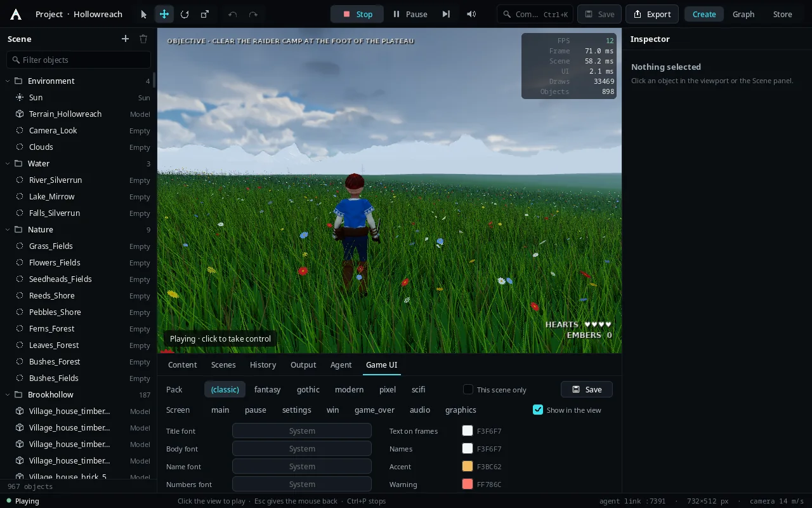This screenshot has height=508, width=812.
Task: Click the redo arrow icon
Action: click(253, 14)
